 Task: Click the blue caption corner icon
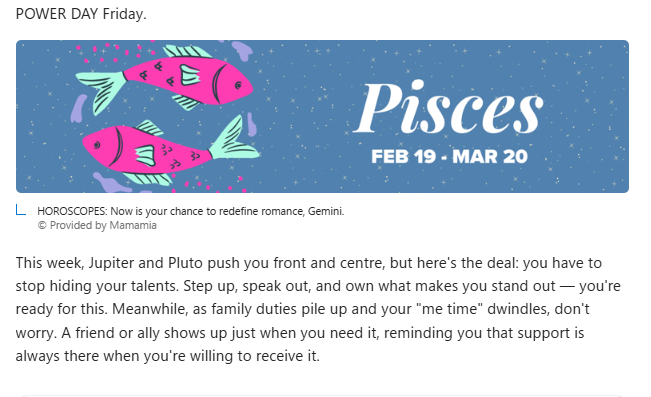[21, 210]
